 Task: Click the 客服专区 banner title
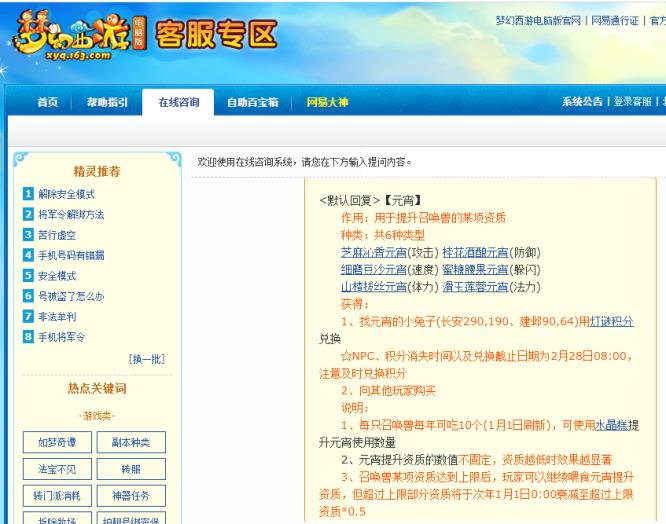[217, 34]
